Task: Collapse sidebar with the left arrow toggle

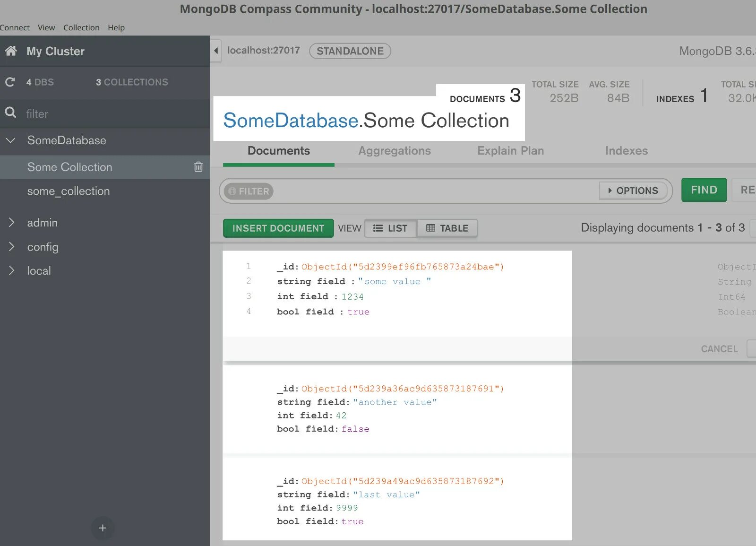Action: tap(216, 51)
